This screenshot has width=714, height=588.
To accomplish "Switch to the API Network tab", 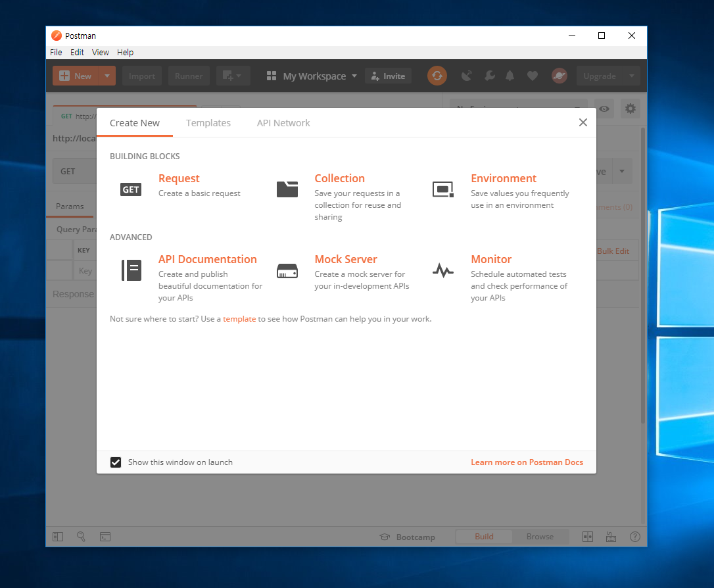I will pos(283,123).
